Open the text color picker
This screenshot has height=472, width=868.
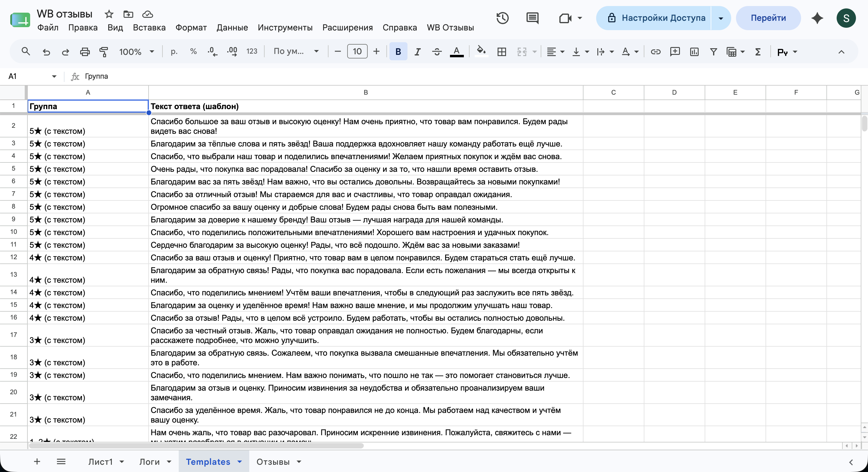[x=457, y=52]
